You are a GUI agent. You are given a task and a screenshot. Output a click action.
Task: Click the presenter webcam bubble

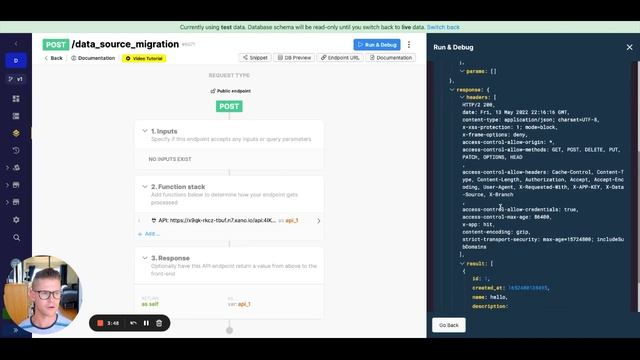42,294
